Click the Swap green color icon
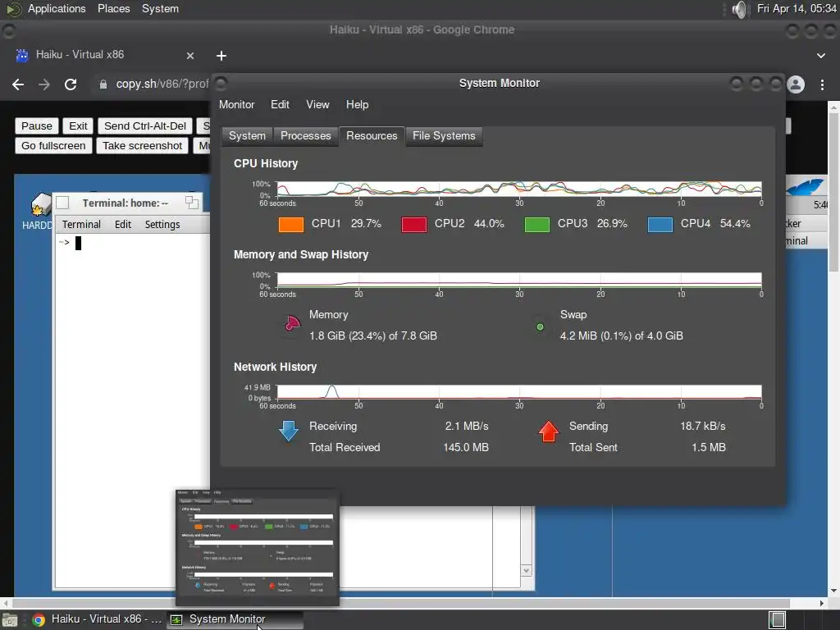This screenshot has width=840, height=630. coord(540,326)
